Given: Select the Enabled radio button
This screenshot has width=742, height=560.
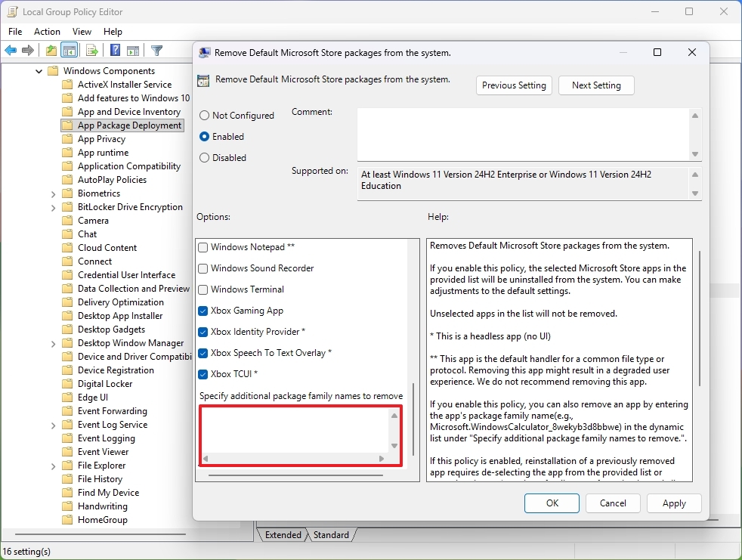Looking at the screenshot, I should click(x=205, y=137).
